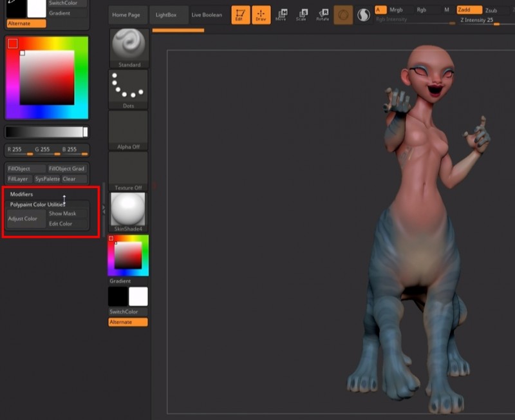Toggle the Mrgb channel button

[x=397, y=10]
